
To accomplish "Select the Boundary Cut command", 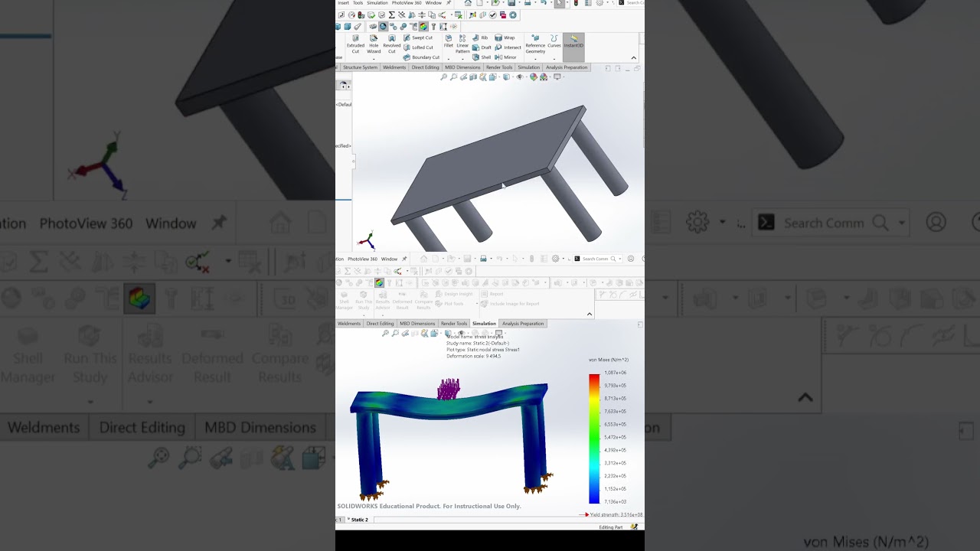I will (421, 57).
